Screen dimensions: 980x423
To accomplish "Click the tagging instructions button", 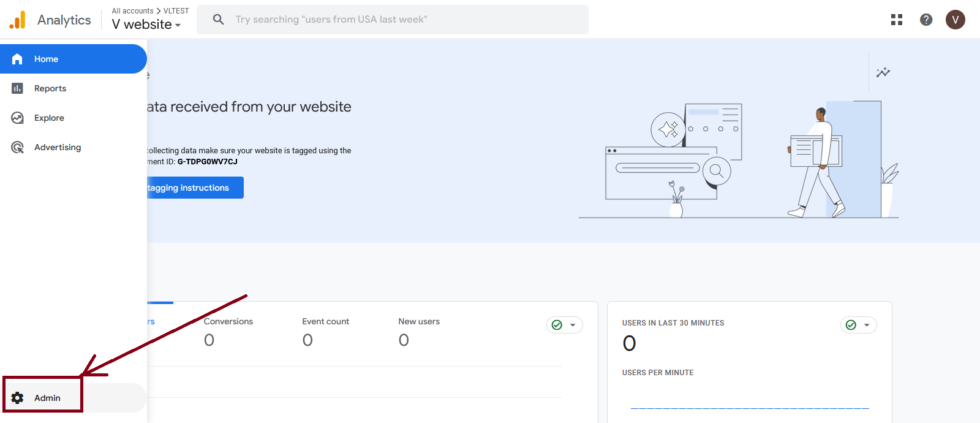I will point(194,188).
